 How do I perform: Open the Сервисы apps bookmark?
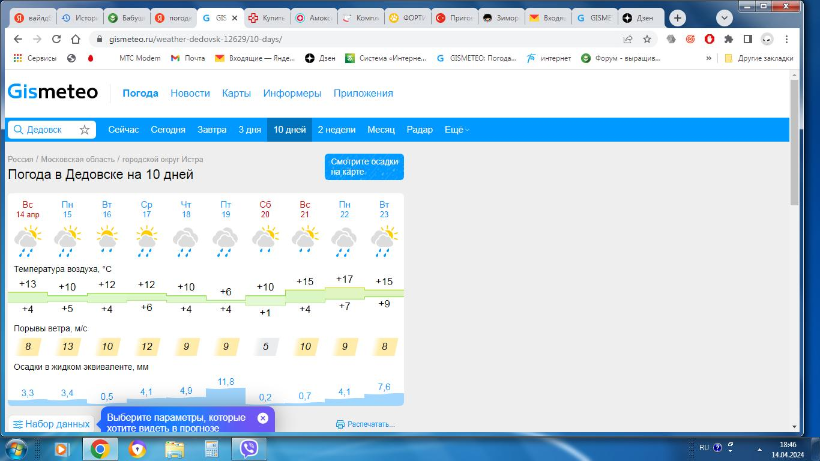click(35, 58)
